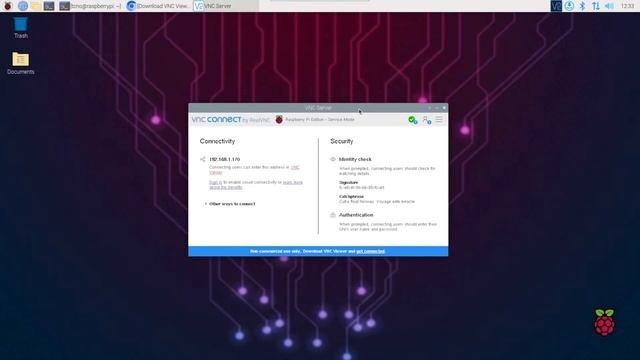The height and width of the screenshot is (360, 640).
Task: Click the clock in the panel
Action: pyautogui.click(x=627, y=6)
